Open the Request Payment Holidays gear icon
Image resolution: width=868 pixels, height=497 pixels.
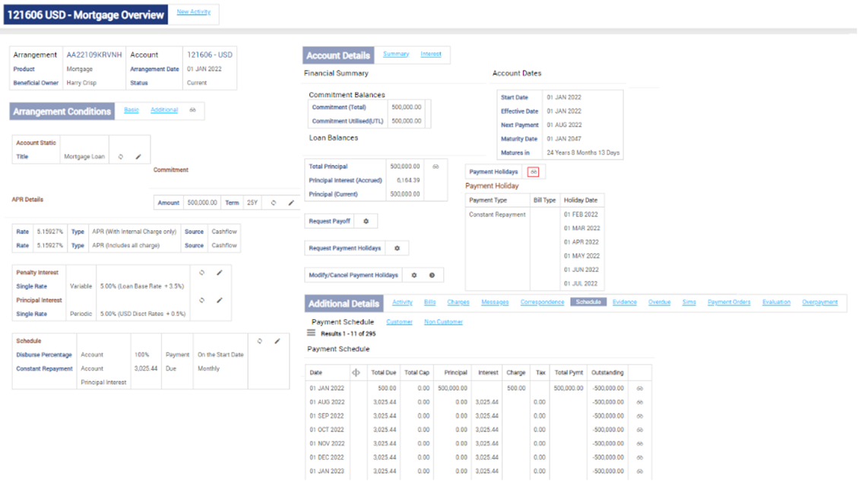point(397,248)
